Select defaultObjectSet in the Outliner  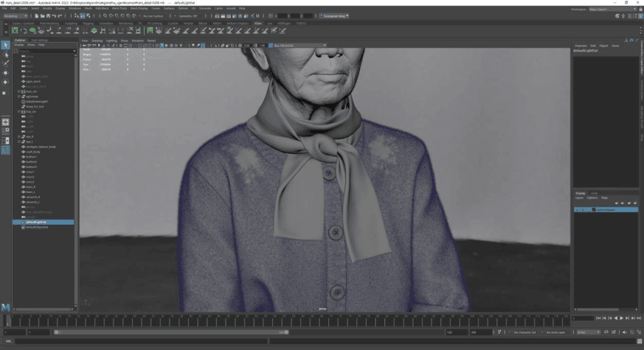(x=38, y=227)
